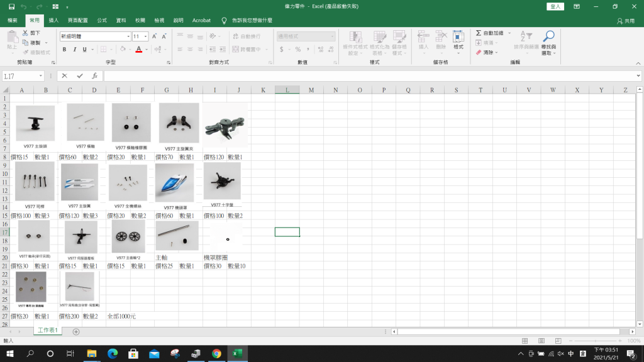Toggle Underline formatting
This screenshot has height=362, width=644.
[x=85, y=50]
